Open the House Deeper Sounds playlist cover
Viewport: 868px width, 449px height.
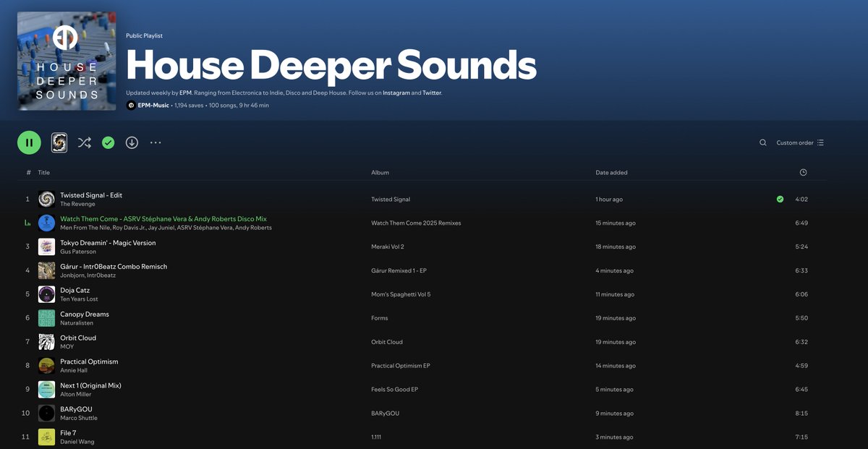pos(67,61)
